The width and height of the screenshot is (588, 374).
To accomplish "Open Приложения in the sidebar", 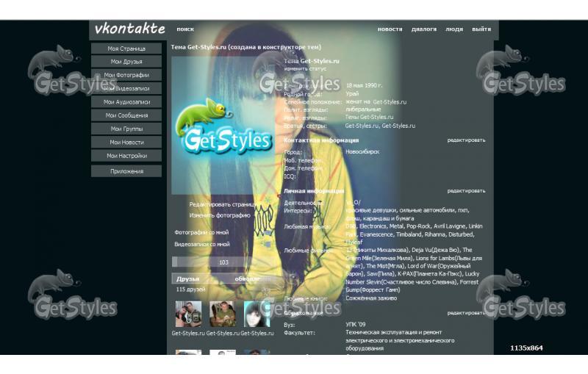I will coord(126,171).
